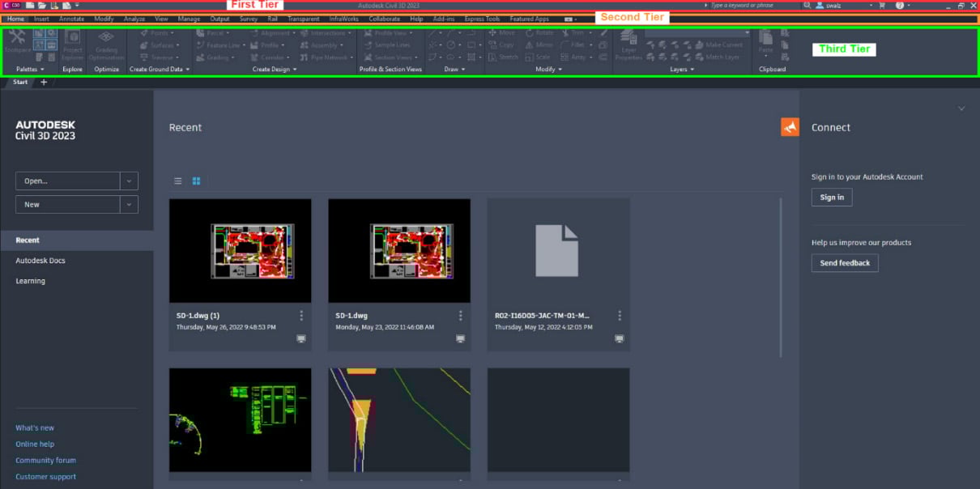Expand the Open... dropdown arrow
Image resolution: width=980 pixels, height=489 pixels.
coord(129,181)
